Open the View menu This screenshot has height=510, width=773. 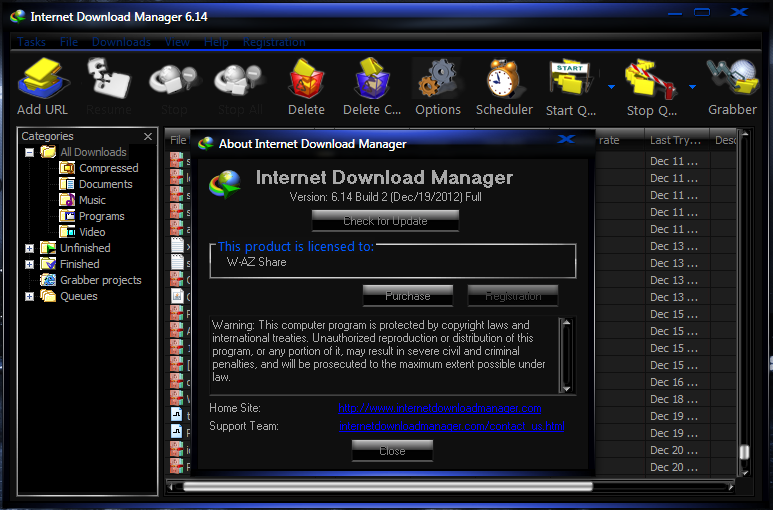click(x=177, y=42)
